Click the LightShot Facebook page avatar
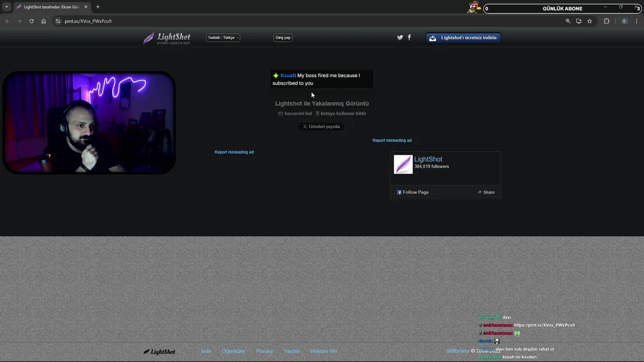 403,164
